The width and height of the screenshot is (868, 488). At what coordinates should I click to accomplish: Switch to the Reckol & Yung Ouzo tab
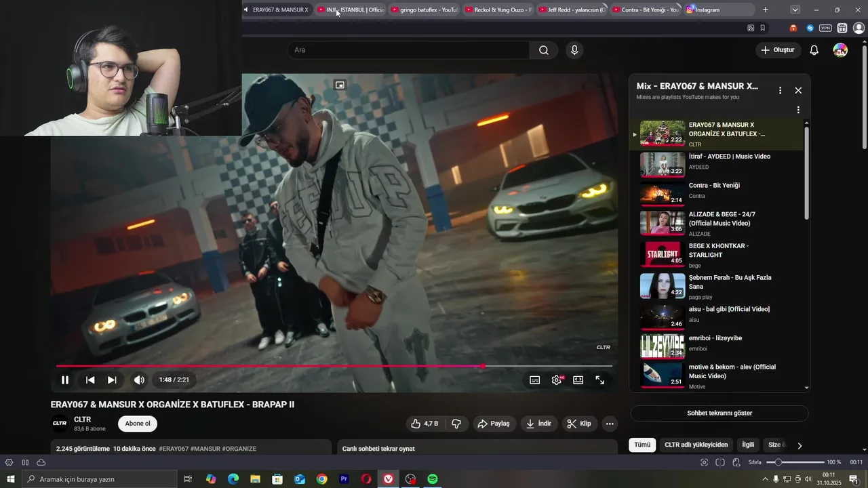coord(498,9)
